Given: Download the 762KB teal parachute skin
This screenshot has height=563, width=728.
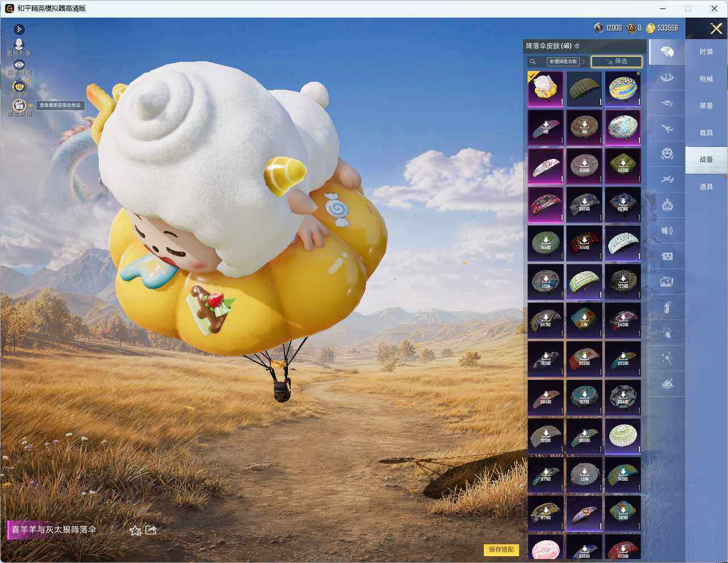Looking at the screenshot, I should 584,398.
